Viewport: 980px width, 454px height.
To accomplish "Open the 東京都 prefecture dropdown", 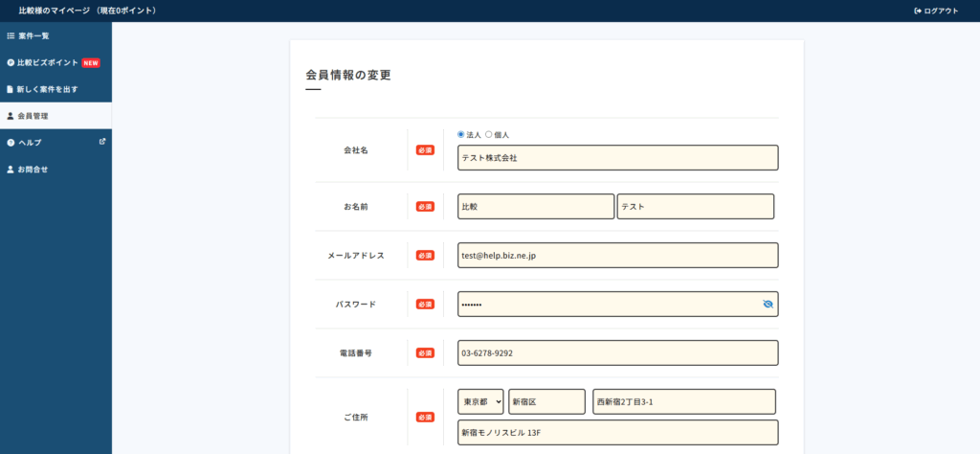I will pyautogui.click(x=480, y=401).
